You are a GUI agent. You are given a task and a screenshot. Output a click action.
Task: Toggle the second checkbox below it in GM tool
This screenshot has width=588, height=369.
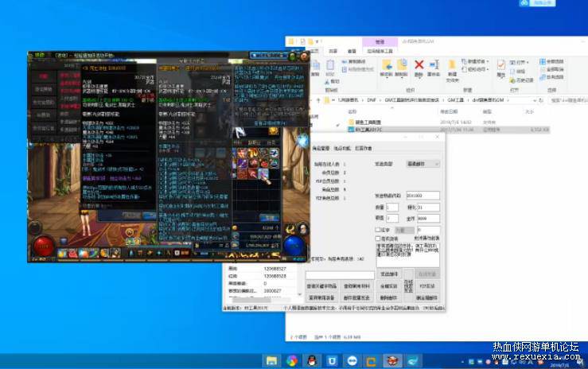378,239
